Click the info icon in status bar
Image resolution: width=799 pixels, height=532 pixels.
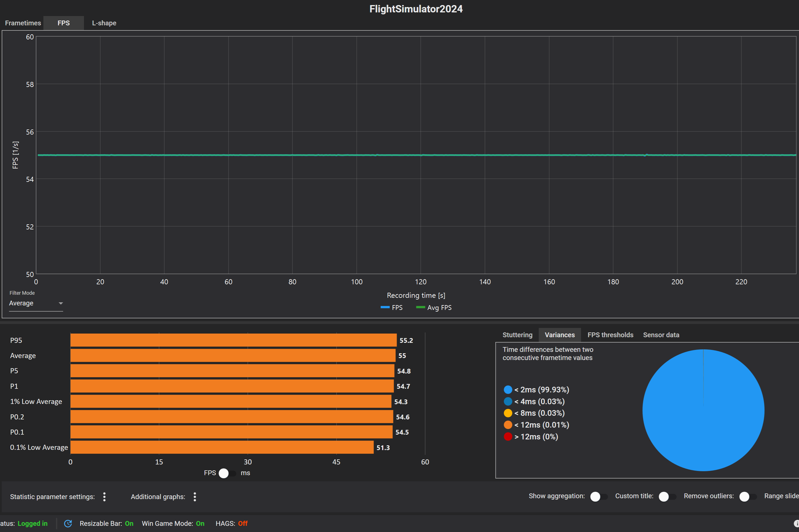(796, 524)
